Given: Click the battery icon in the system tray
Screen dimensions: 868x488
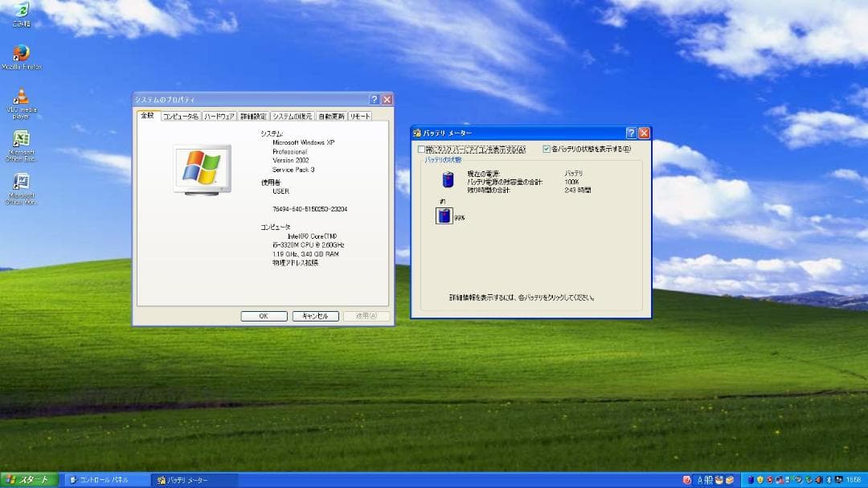Looking at the screenshot, I should [751, 480].
